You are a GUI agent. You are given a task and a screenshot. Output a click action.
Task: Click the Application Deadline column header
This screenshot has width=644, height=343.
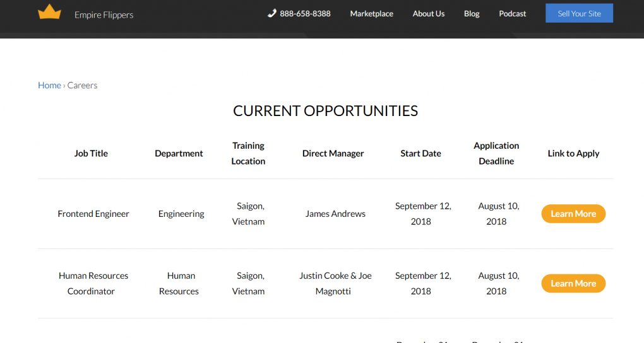pyautogui.click(x=496, y=153)
